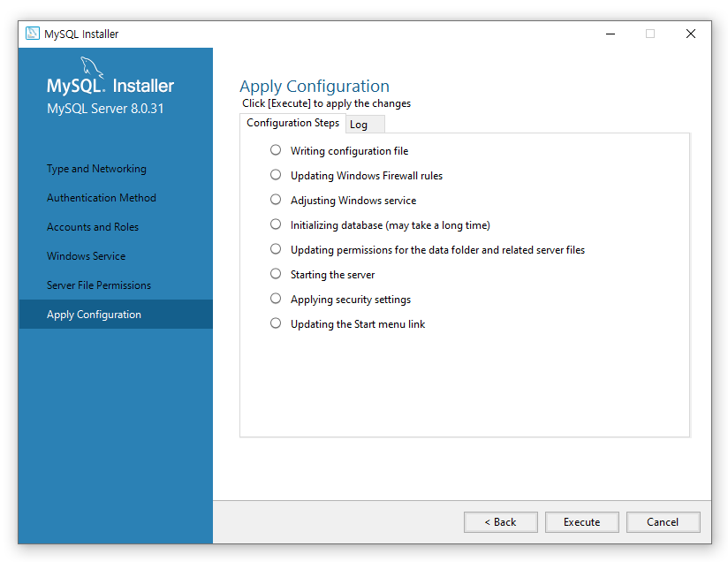
Task: Cancel the configuration wizard
Action: coord(663,522)
